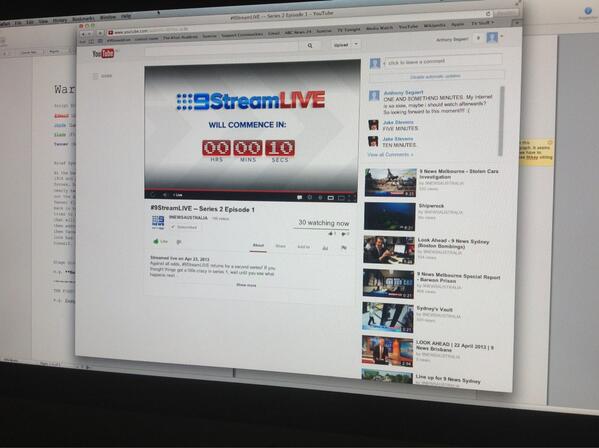Open the Bookmarks menu in menu bar
The image size is (599, 448).
tap(83, 19)
